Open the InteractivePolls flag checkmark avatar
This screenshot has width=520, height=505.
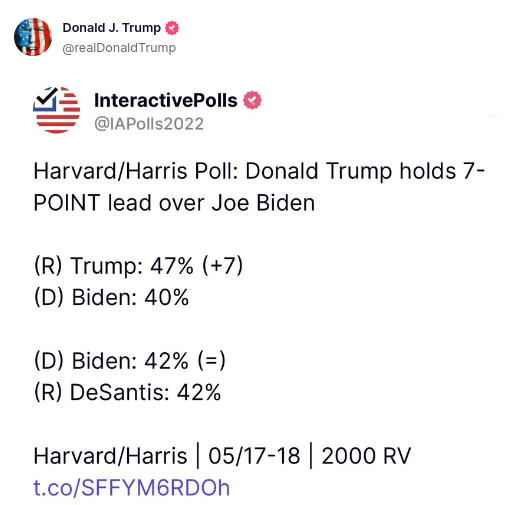(56, 110)
